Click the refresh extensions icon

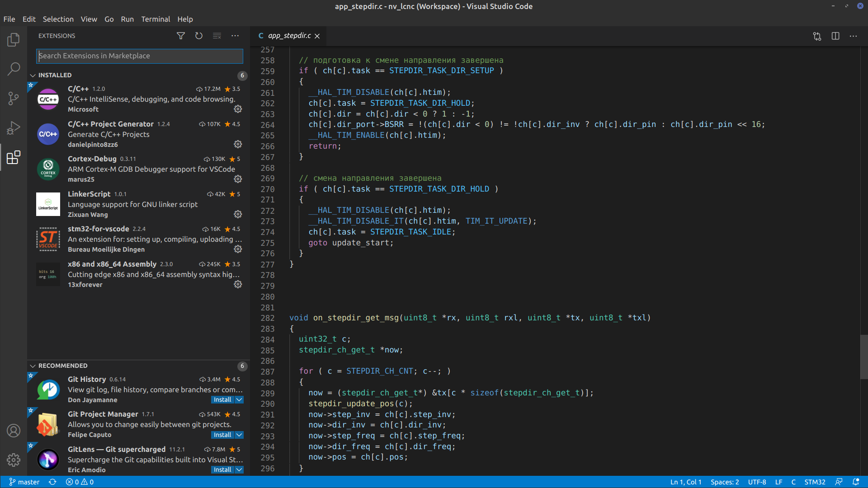(199, 36)
